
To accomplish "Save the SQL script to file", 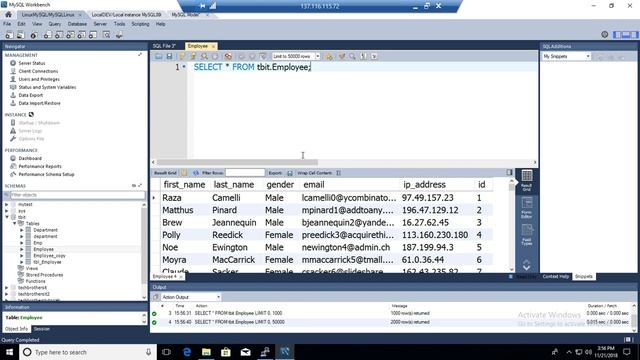I will point(169,56).
